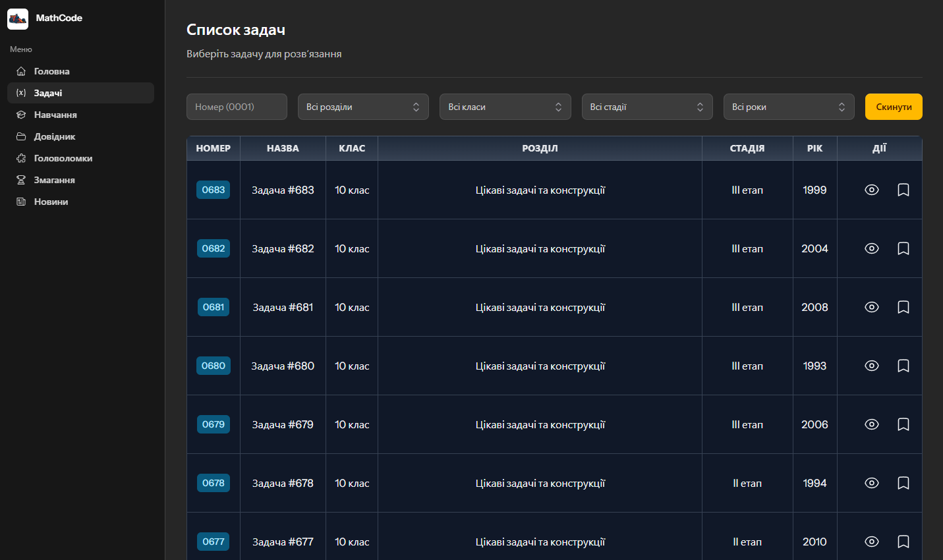
Task: Click the house icon beside Головна
Action: [x=21, y=71]
